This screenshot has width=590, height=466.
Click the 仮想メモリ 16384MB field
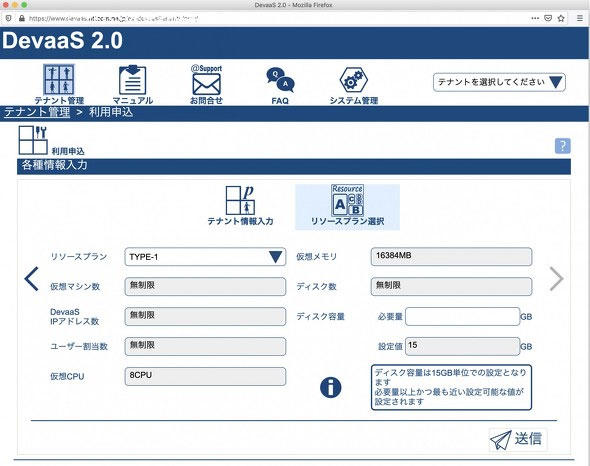(x=451, y=257)
